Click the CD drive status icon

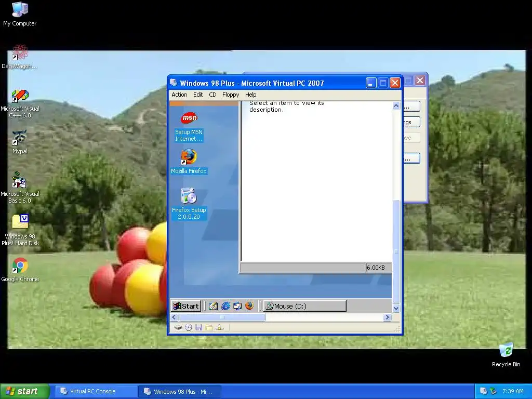click(x=189, y=327)
